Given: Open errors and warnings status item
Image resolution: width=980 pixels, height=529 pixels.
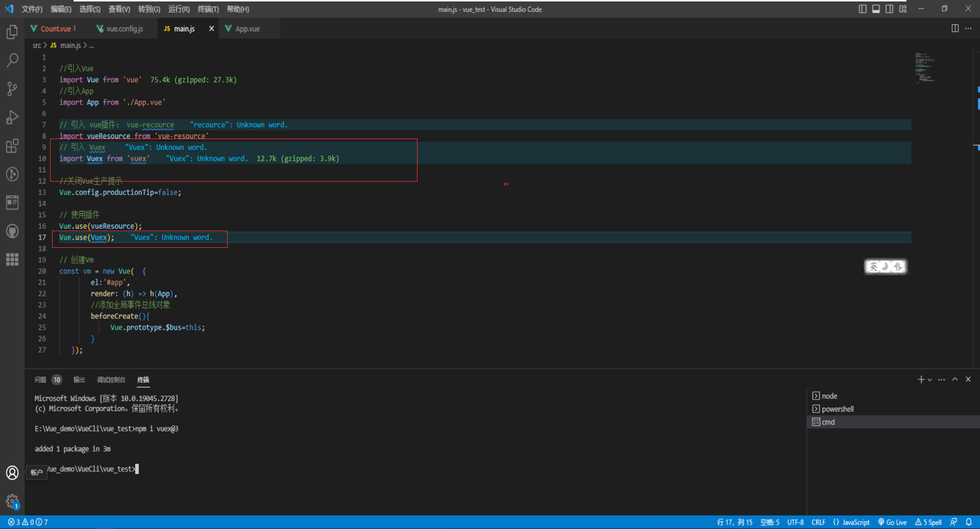Looking at the screenshot, I should [x=28, y=522].
